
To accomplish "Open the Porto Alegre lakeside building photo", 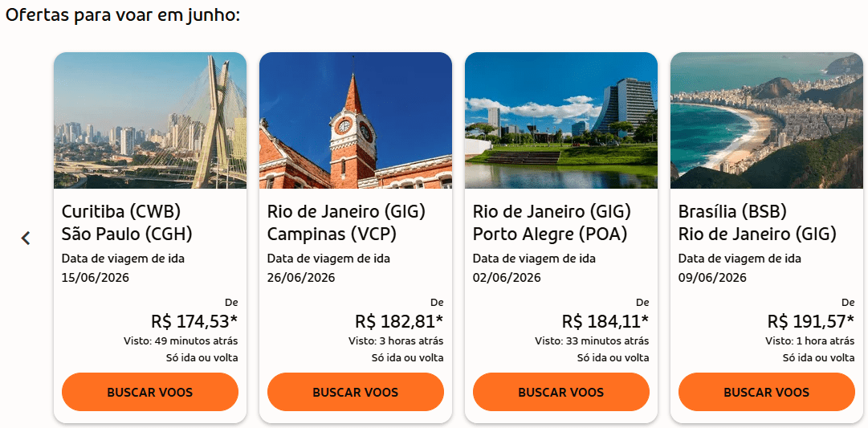I will 561,120.
